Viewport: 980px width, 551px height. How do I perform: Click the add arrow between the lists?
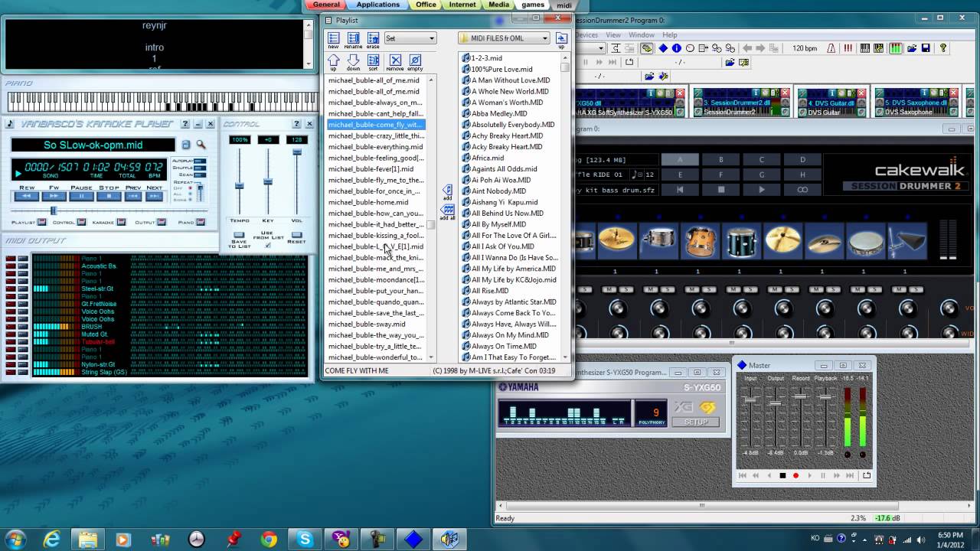coord(447,191)
